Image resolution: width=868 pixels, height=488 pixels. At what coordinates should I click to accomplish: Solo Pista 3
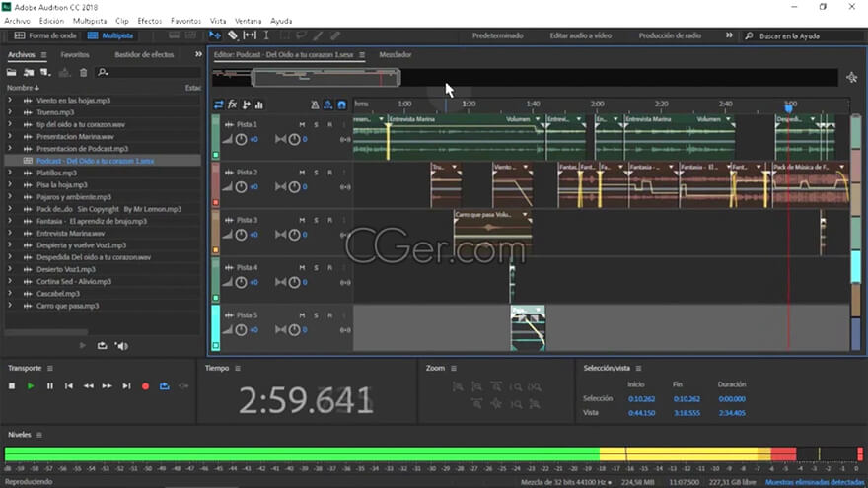316,220
